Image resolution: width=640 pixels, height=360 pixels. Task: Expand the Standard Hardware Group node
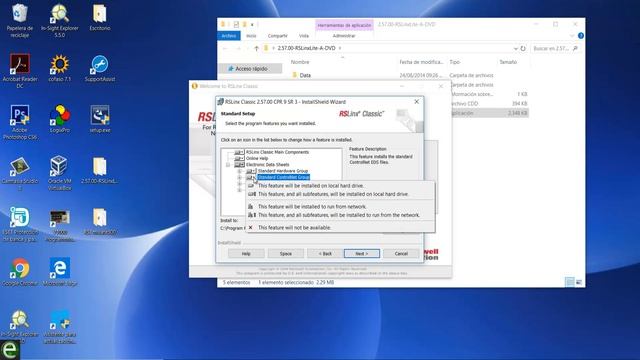(x=240, y=171)
